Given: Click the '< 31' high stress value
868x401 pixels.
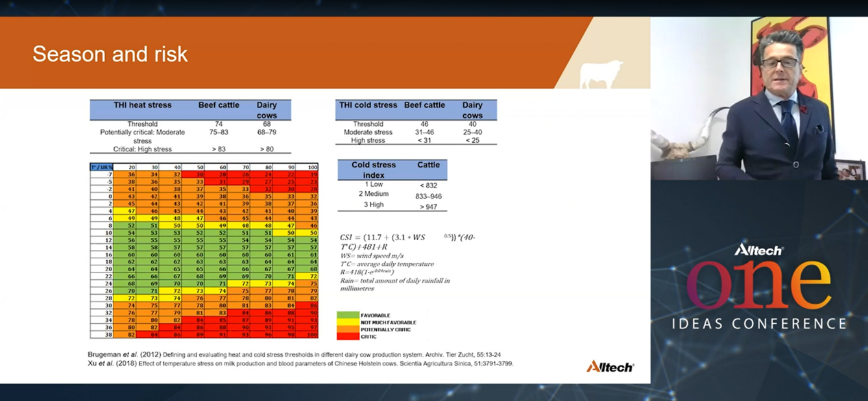Looking at the screenshot, I should 424,140.
